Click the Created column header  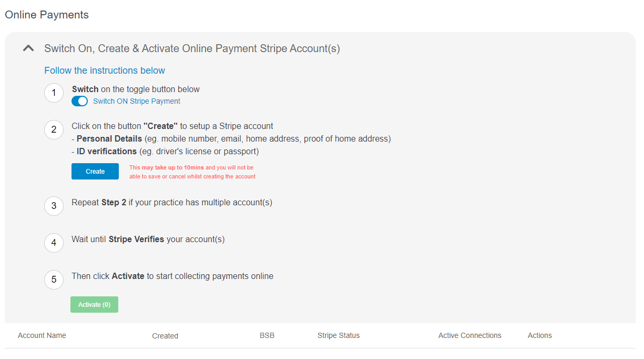165,335
